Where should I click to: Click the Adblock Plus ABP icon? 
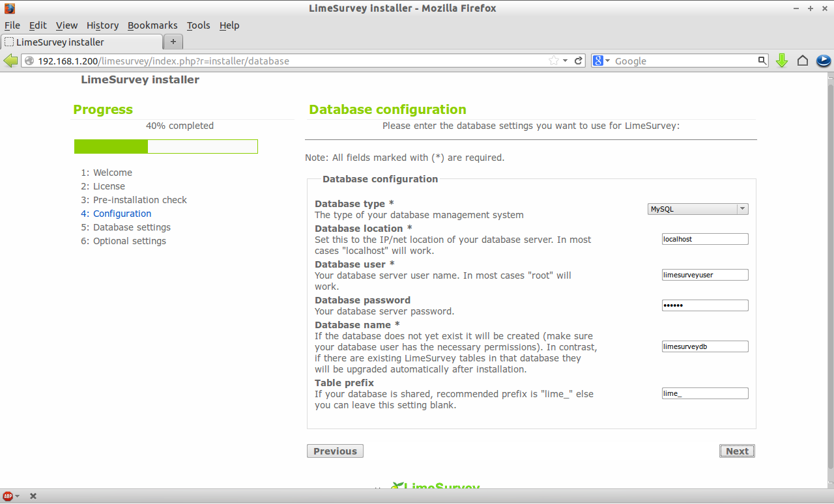click(8, 496)
